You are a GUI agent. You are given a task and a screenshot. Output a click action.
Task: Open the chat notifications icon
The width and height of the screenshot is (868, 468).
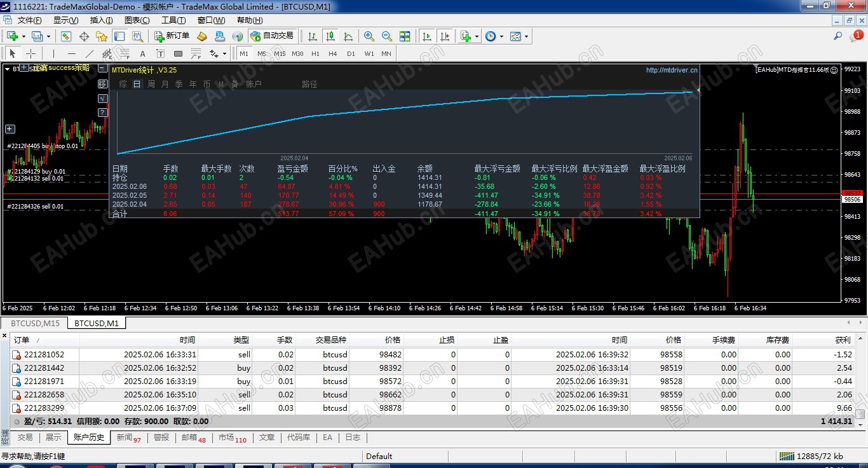click(855, 36)
